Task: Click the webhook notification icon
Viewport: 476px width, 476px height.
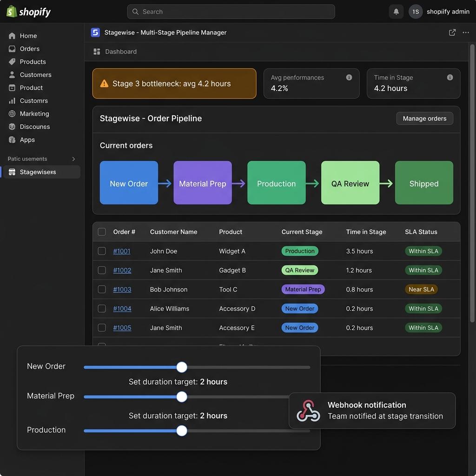Action: tap(308, 410)
